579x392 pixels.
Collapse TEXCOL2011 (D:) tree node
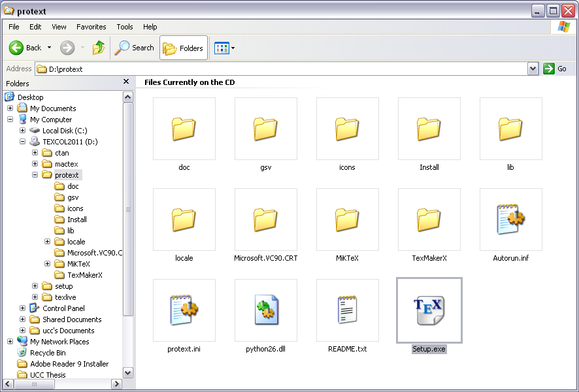coord(22,141)
